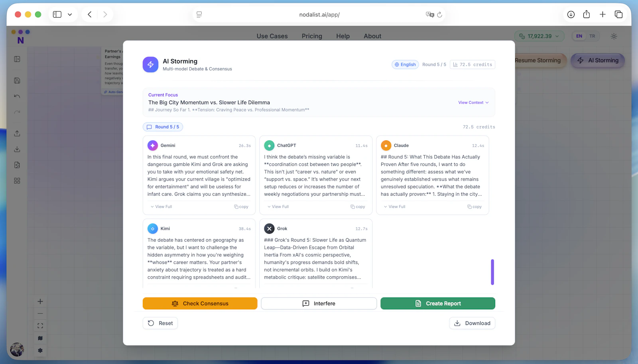Switch language to EN
Image resolution: width=638 pixels, height=364 pixels.
pos(579,36)
